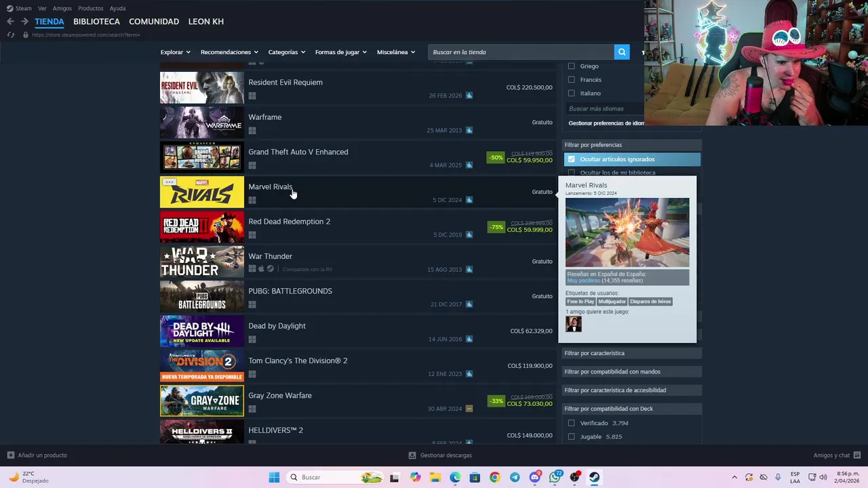
Task: Open File Explorer on taskbar
Action: 435,477
